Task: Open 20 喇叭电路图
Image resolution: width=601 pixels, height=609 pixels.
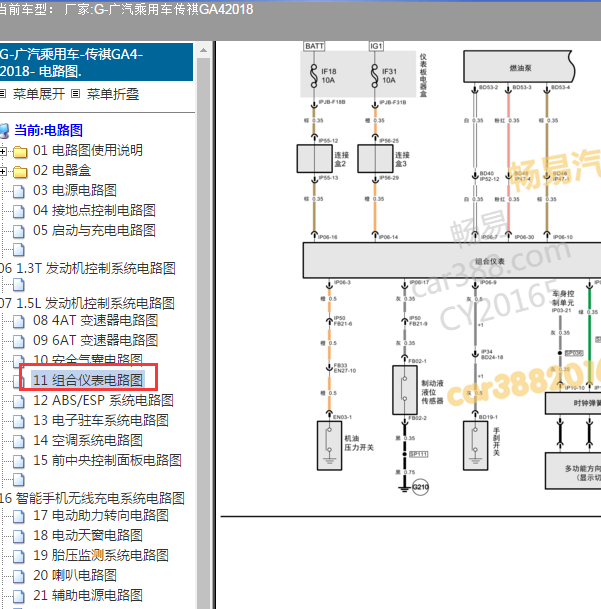Action: 75,576
